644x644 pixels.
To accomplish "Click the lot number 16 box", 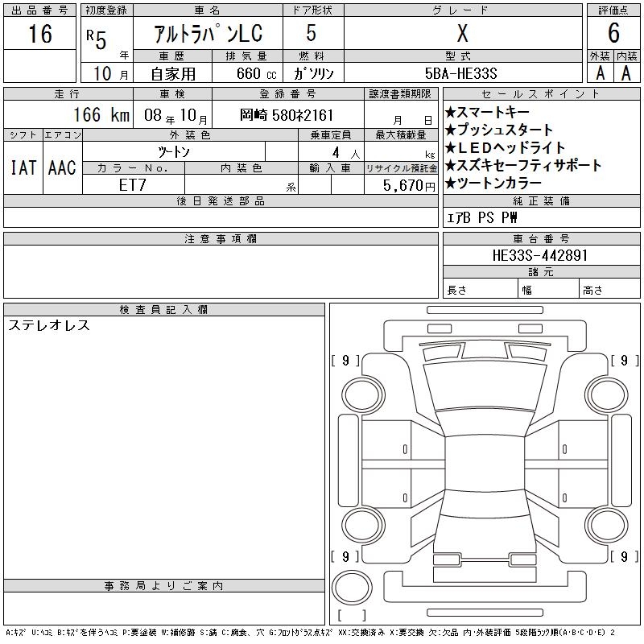I will (39, 34).
